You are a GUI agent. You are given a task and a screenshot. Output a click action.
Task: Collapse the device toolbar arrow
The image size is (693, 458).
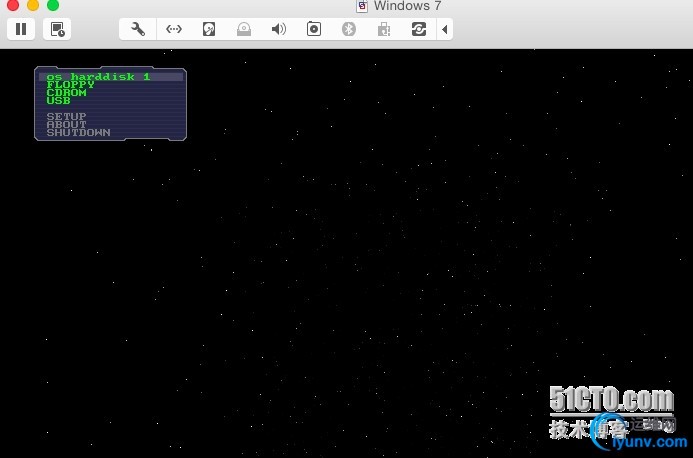point(445,29)
